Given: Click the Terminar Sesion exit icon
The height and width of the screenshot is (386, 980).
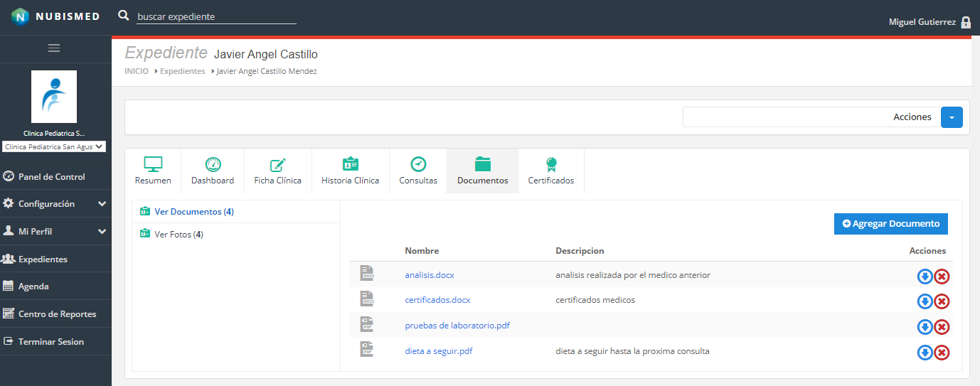Looking at the screenshot, I should coord(9,341).
